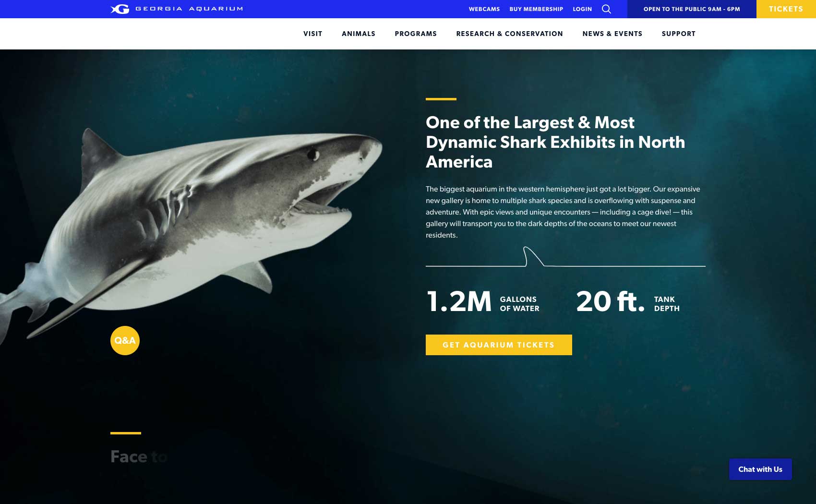
Task: Click the shark fin divider graphic
Action: pos(565,256)
